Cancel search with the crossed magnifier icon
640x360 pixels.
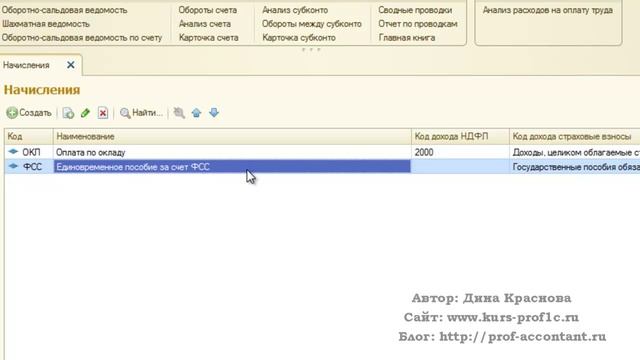[179, 113]
